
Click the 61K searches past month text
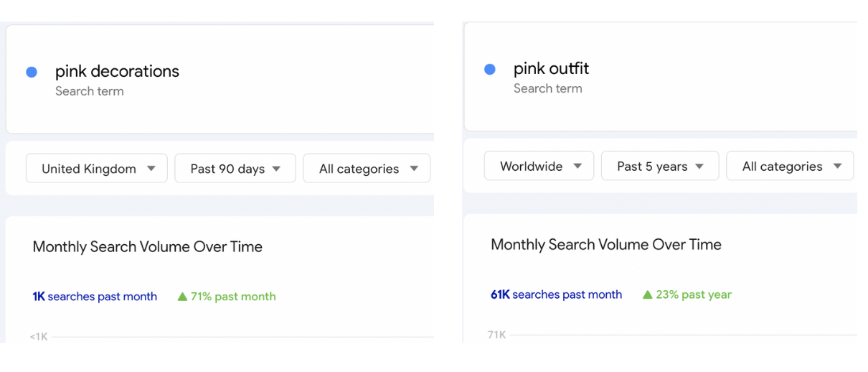point(556,294)
